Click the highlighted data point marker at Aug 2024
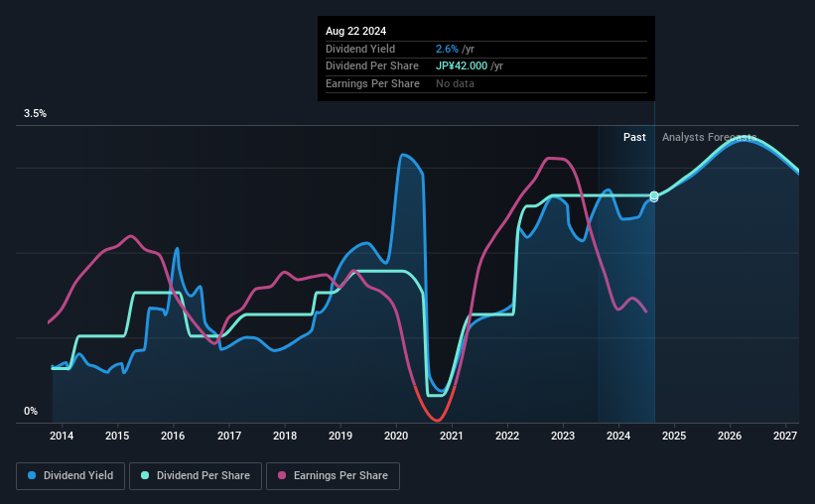Image resolution: width=815 pixels, height=504 pixels. click(x=654, y=195)
